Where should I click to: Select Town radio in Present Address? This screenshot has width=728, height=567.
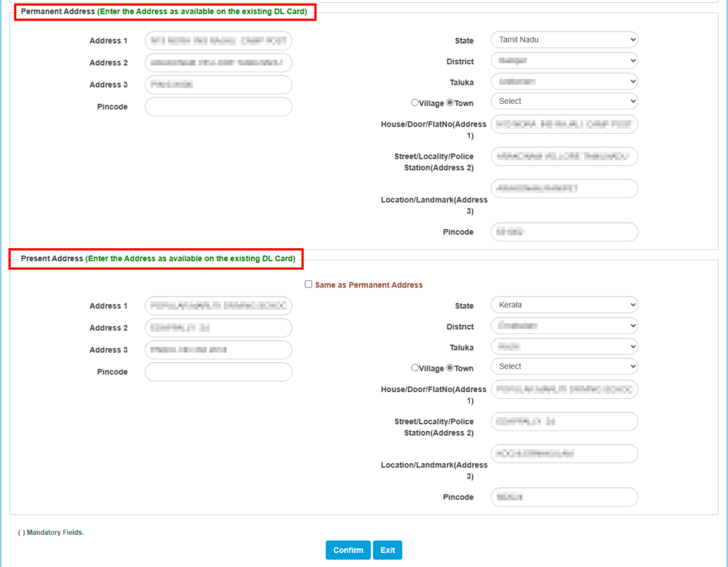(450, 368)
